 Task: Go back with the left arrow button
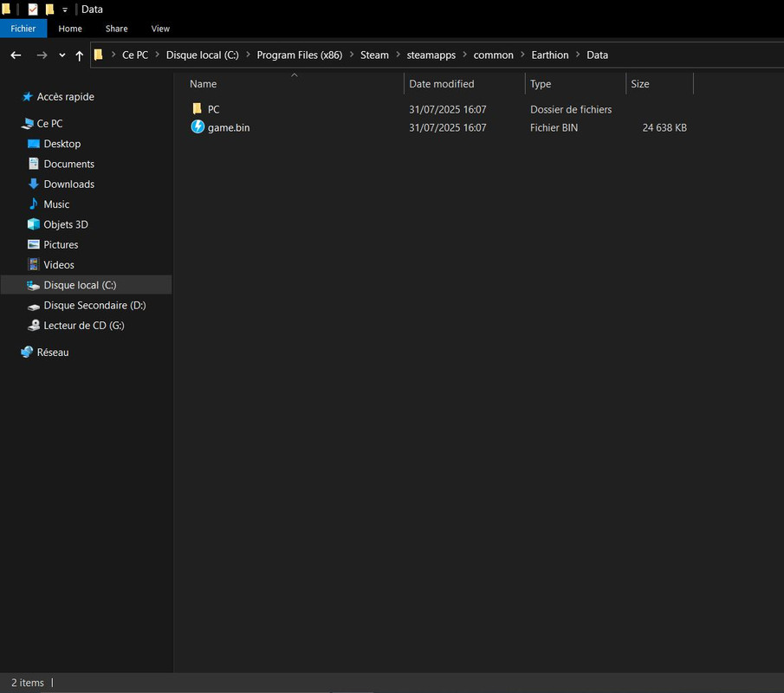16,55
